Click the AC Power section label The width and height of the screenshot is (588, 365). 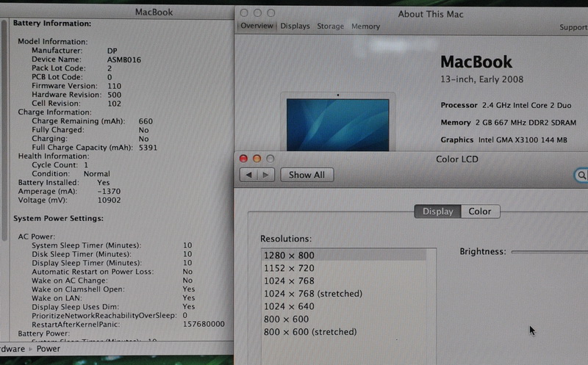tap(36, 236)
